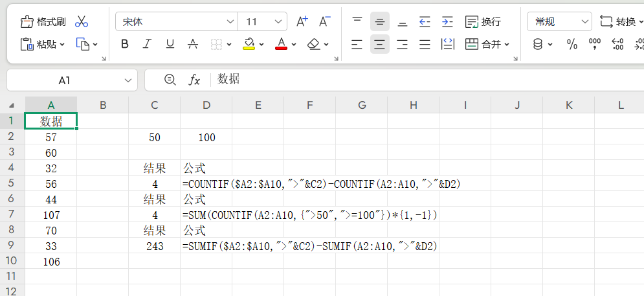Toggle Italic formatting

pos(147,44)
